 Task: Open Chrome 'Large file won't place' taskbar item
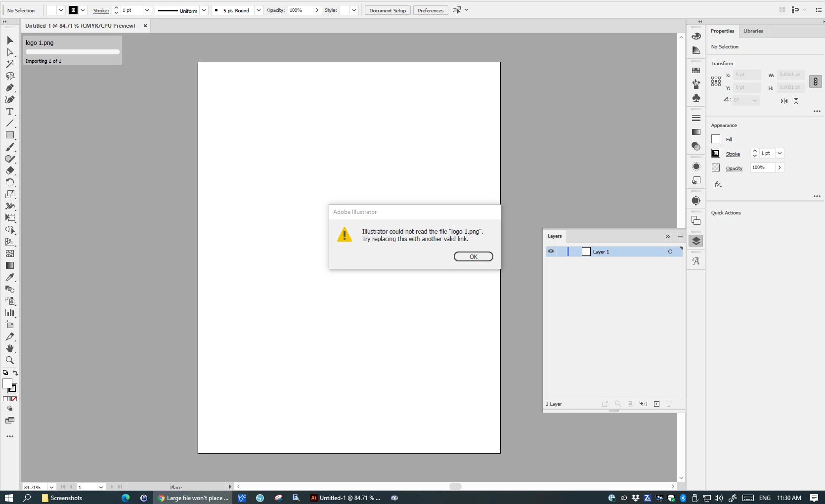coord(194,498)
